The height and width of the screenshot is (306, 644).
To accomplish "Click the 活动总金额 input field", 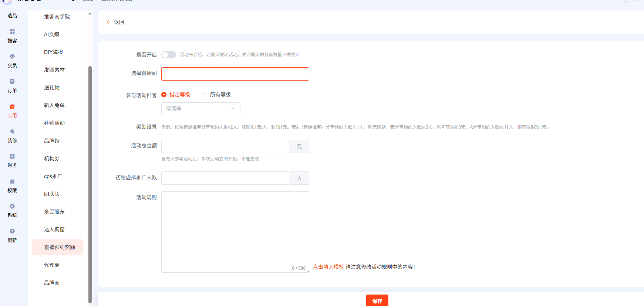I will click(225, 146).
